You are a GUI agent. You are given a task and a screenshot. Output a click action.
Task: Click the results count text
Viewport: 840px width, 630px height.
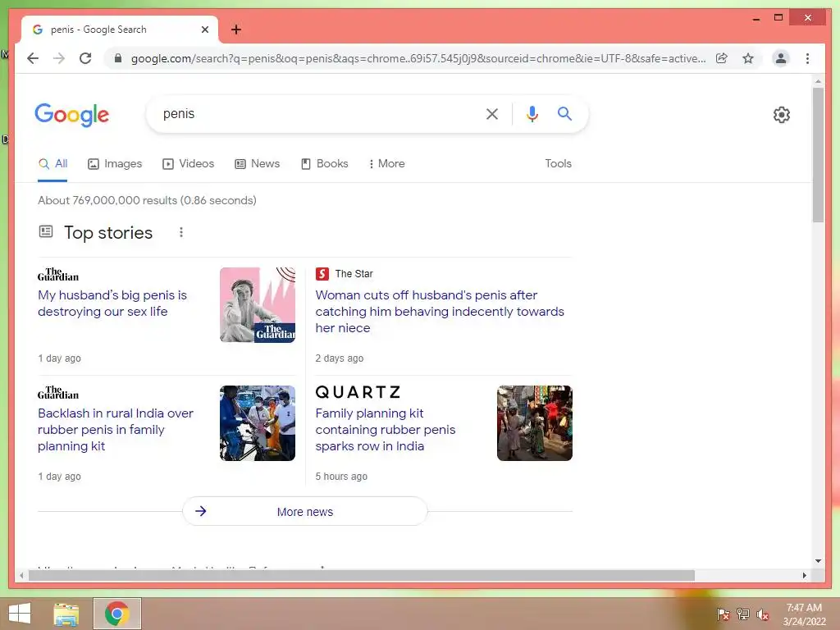(147, 200)
